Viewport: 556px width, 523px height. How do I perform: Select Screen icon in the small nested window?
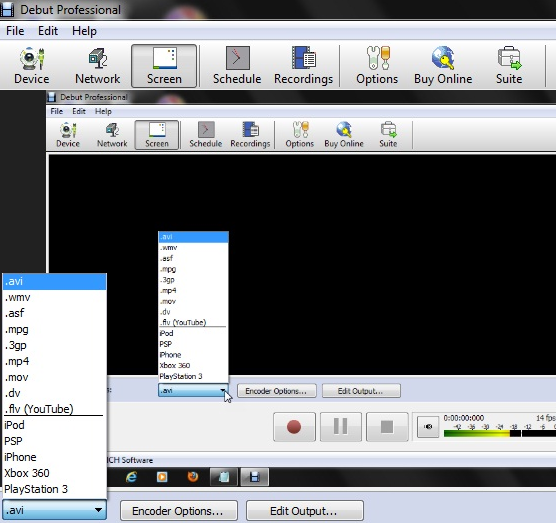pos(157,135)
